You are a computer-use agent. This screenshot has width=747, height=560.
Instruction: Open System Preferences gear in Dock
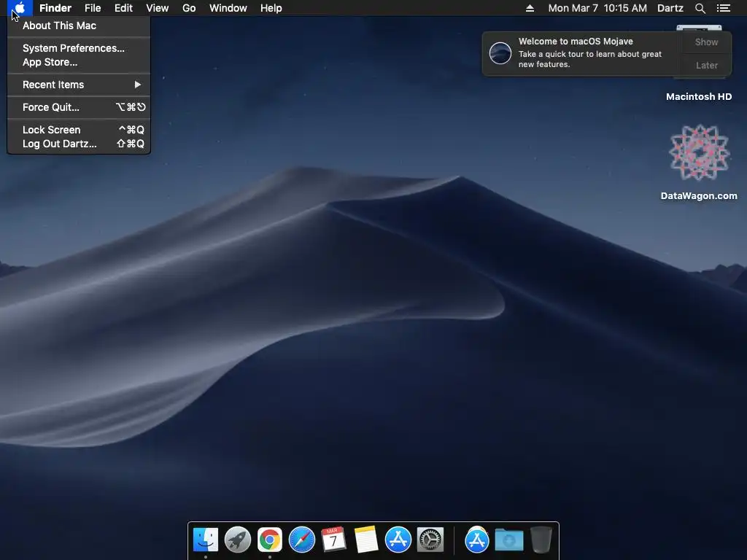tap(430, 540)
